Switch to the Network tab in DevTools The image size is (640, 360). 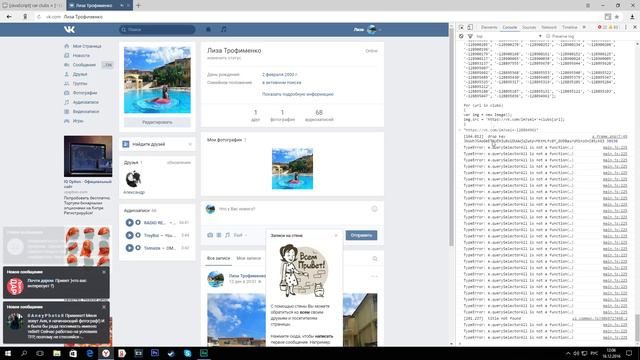pos(549,27)
